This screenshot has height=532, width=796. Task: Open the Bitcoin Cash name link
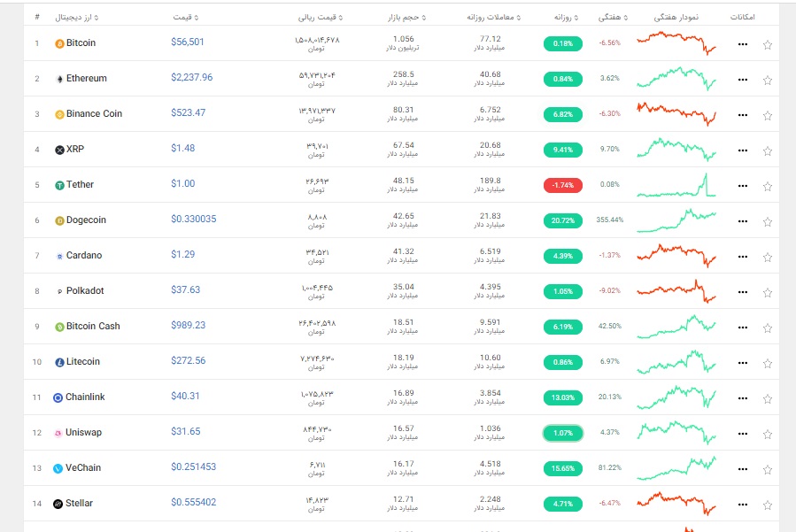point(93,326)
